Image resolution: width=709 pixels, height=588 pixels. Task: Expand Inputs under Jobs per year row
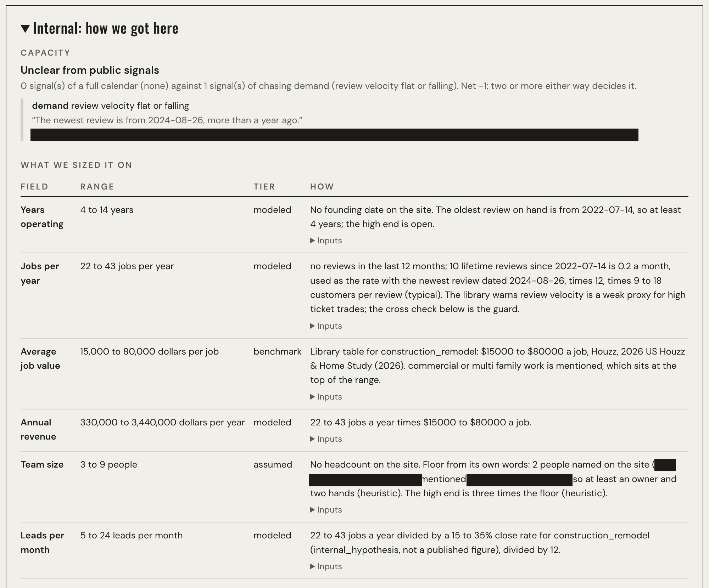pos(326,326)
